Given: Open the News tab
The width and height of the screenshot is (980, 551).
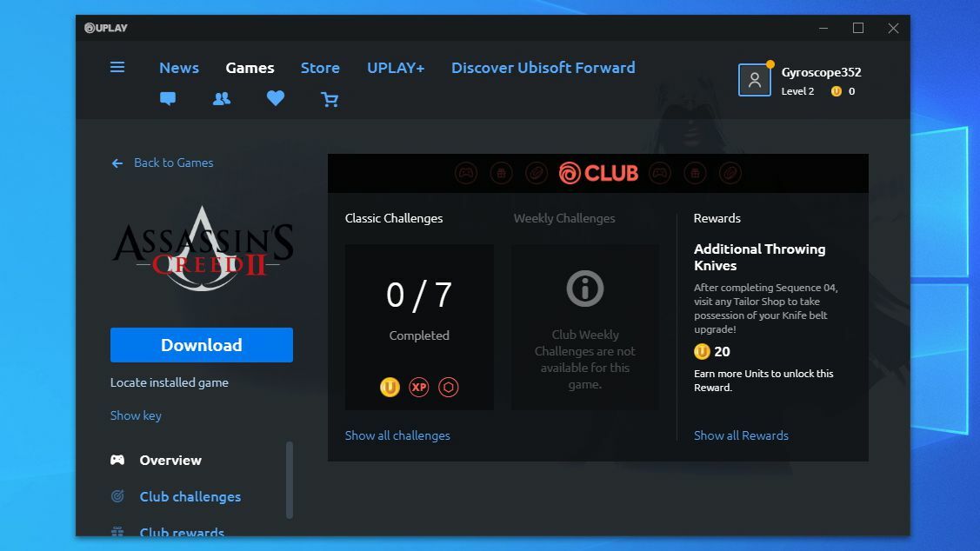Looking at the screenshot, I should click(x=179, y=68).
